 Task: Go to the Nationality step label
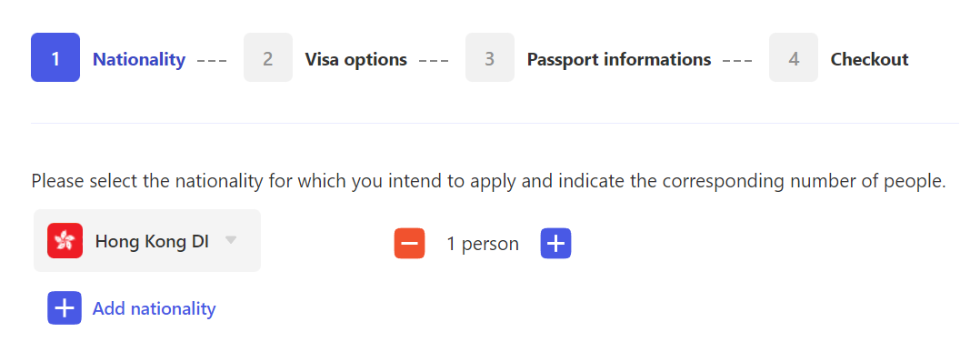coord(139,59)
